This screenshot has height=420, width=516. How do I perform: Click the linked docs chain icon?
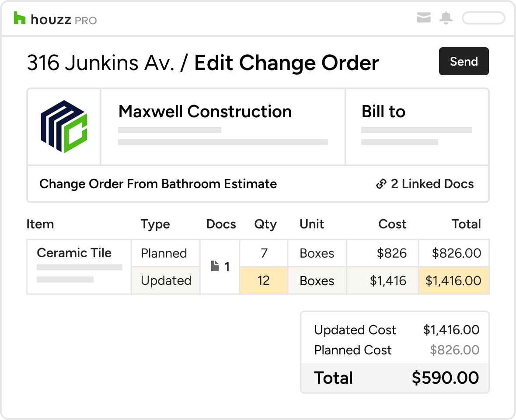pos(381,184)
